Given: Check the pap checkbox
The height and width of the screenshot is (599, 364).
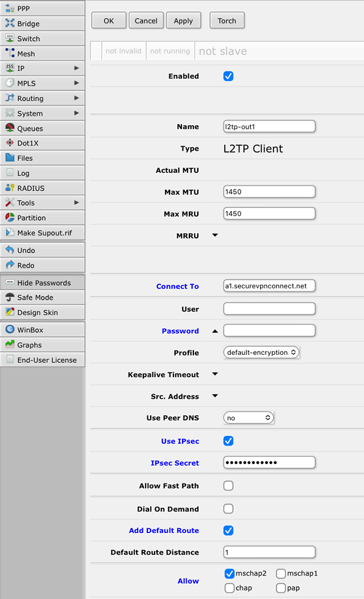Looking at the screenshot, I should (x=281, y=588).
